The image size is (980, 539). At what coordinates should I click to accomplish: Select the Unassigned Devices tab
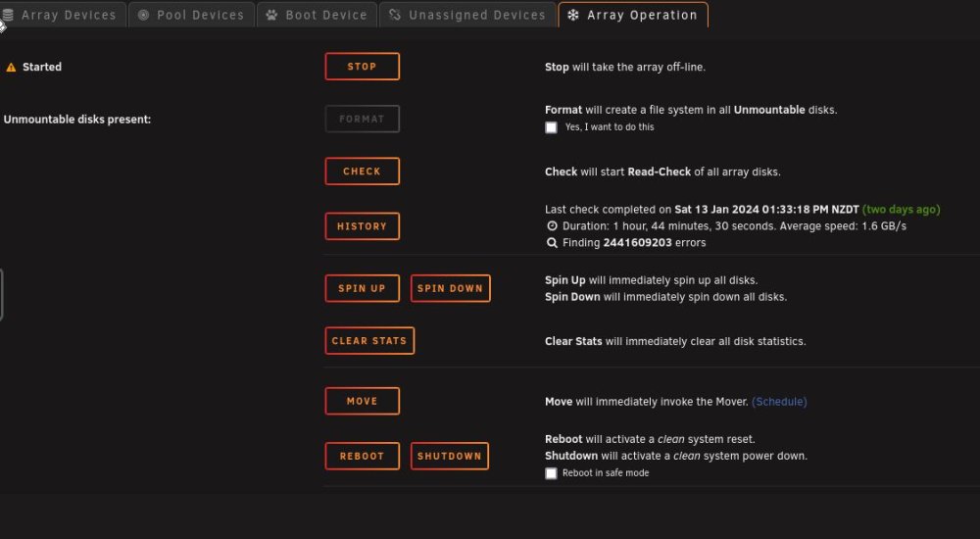(467, 15)
